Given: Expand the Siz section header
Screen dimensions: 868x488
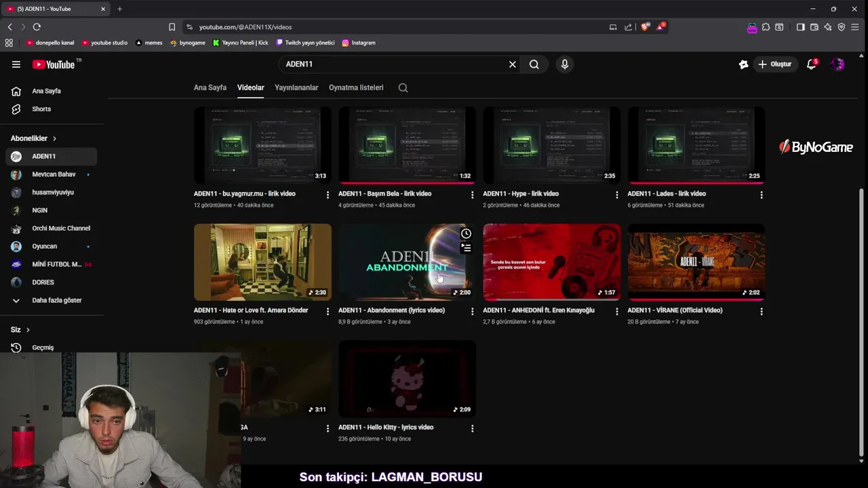Looking at the screenshot, I should 20,330.
